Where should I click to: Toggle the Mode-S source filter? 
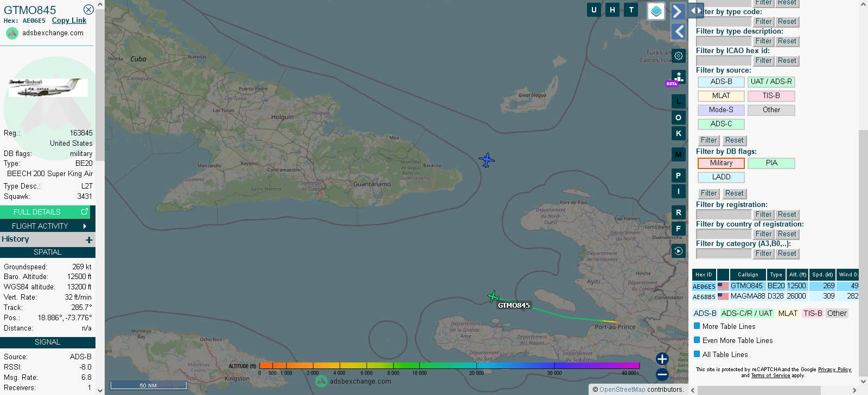(x=721, y=110)
